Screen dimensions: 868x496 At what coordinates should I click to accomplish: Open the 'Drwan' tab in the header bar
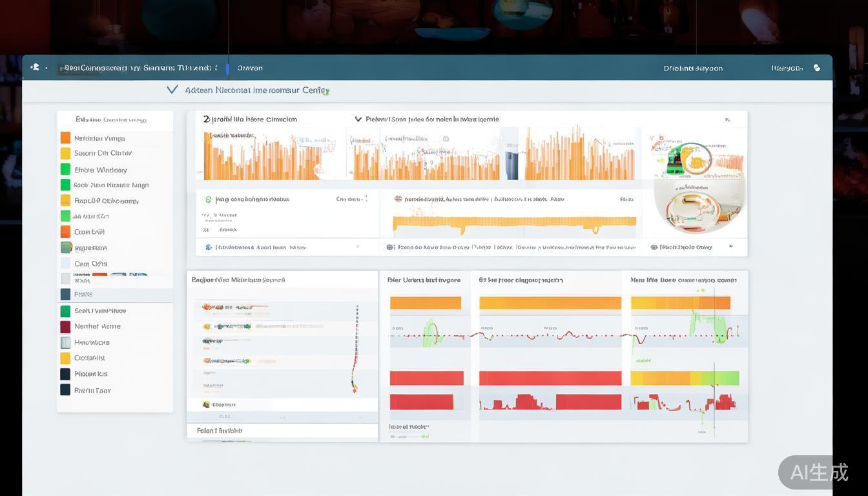coord(250,68)
